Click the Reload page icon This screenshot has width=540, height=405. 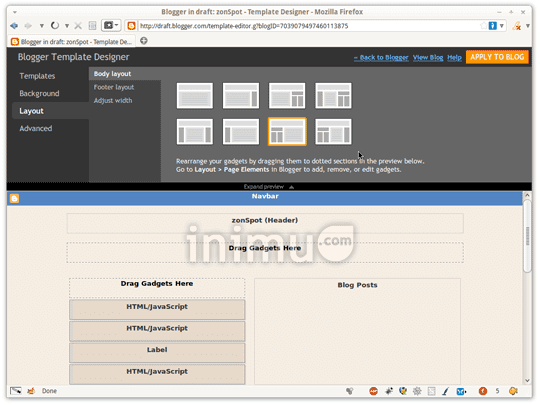tap(55, 25)
